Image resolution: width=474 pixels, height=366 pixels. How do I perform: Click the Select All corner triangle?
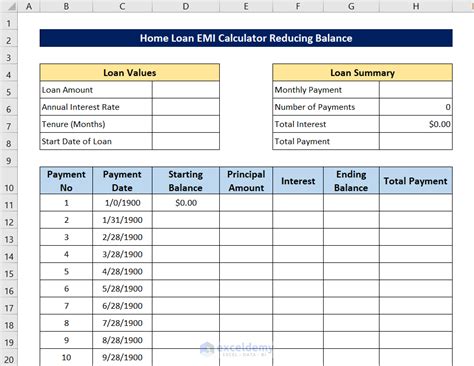pyautogui.click(x=12, y=6)
